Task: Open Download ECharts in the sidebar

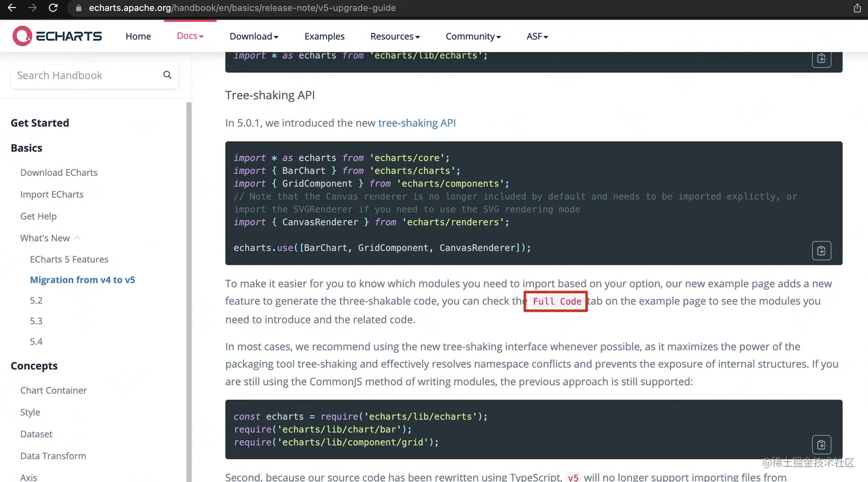Action: point(59,173)
